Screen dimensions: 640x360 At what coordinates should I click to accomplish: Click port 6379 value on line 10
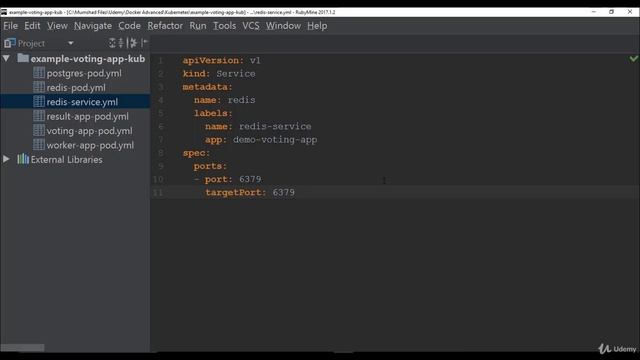pyautogui.click(x=250, y=179)
